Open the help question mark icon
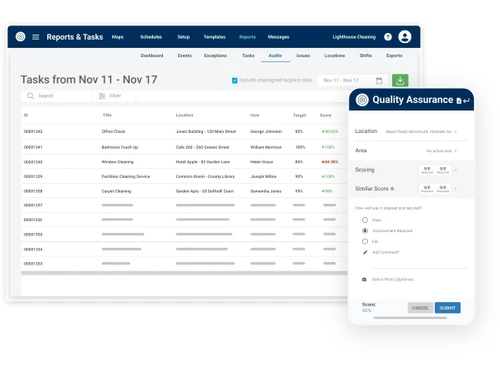 click(388, 37)
